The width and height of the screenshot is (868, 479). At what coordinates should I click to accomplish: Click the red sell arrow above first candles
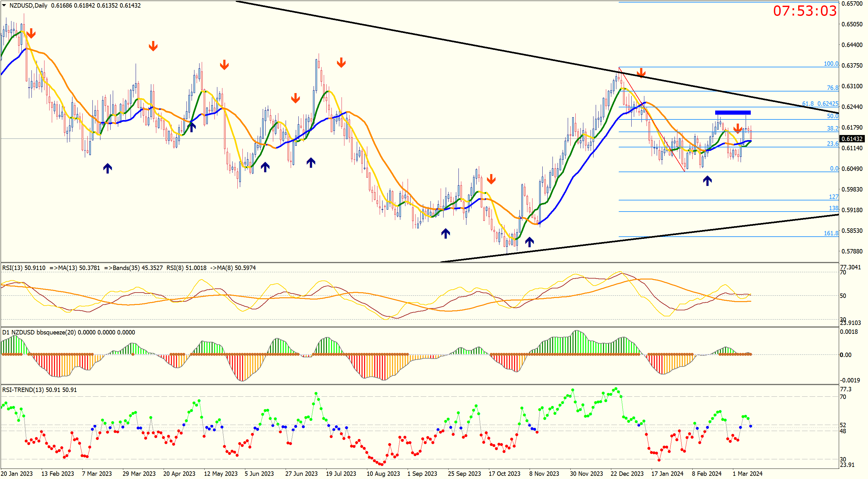31,33
